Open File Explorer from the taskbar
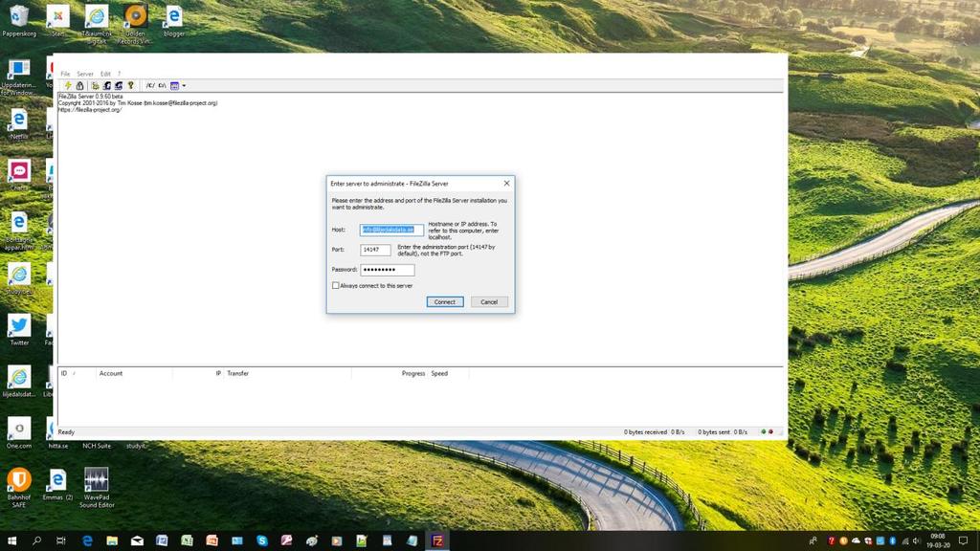Image resolution: width=980 pixels, height=551 pixels. pos(112,541)
